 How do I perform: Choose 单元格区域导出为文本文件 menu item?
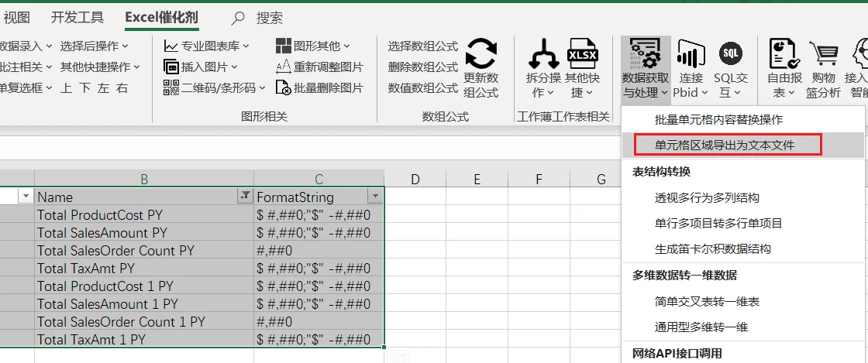coord(745,146)
